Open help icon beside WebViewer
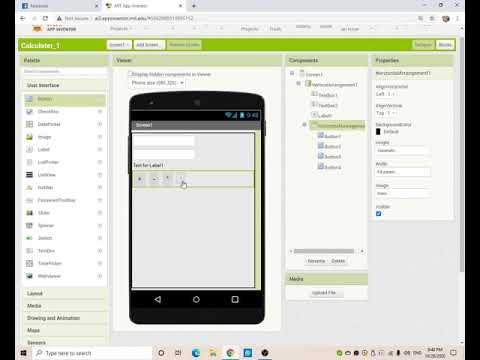Image resolution: width=480 pixels, height=360 pixels. (100, 276)
